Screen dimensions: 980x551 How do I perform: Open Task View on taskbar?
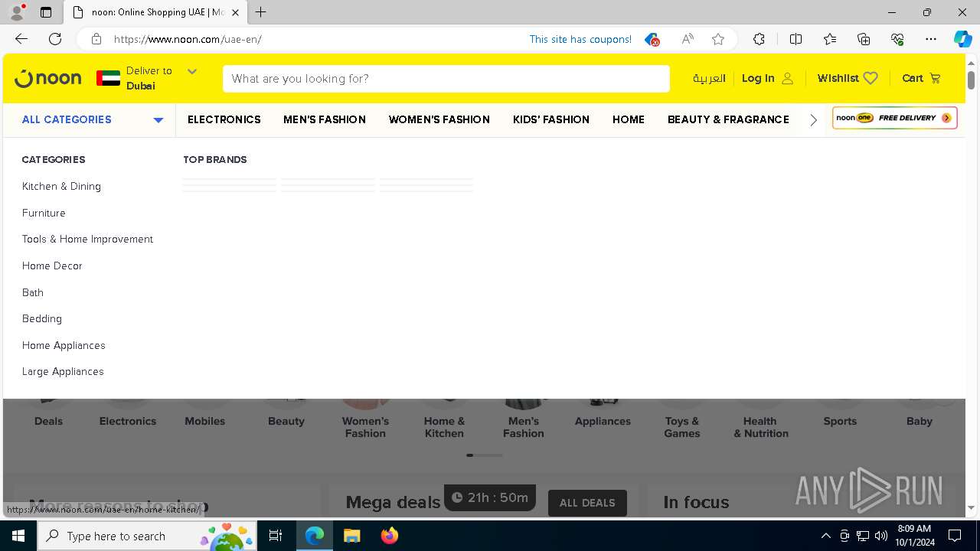click(276, 536)
